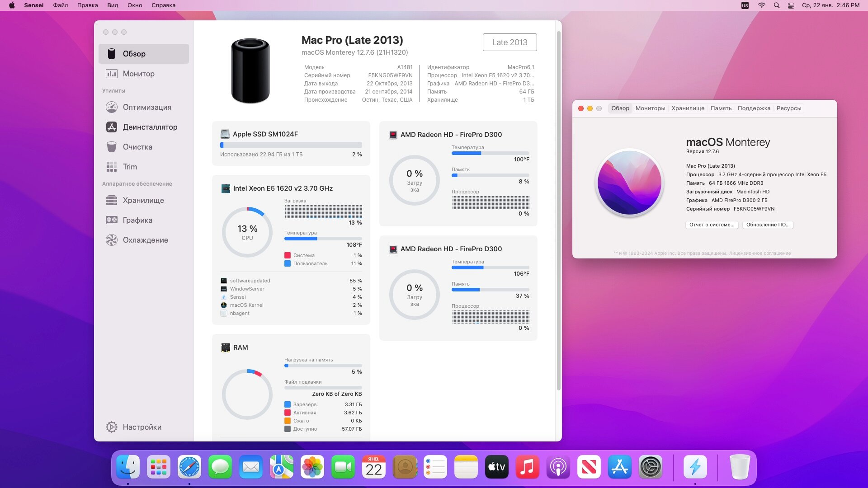Open the Монитор sidebar item

[x=144, y=74]
